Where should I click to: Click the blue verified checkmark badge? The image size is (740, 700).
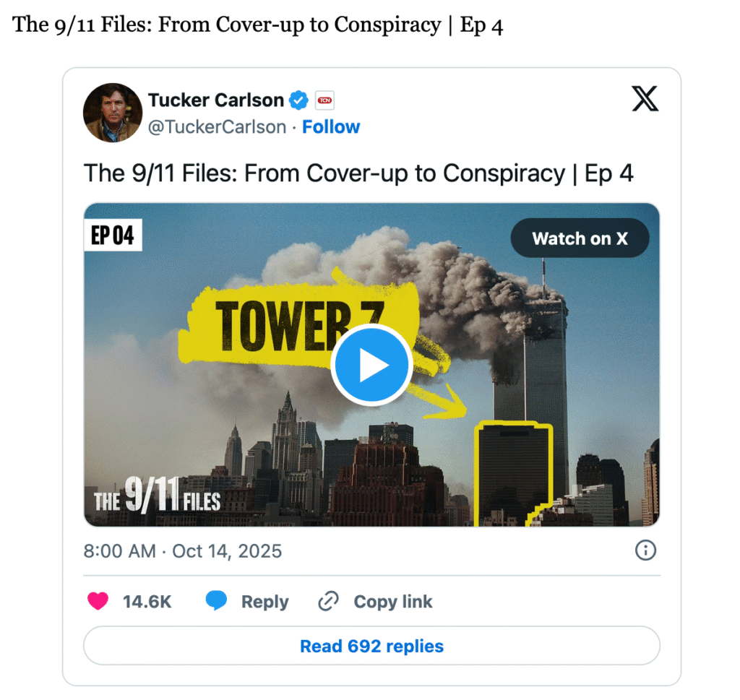coord(298,100)
